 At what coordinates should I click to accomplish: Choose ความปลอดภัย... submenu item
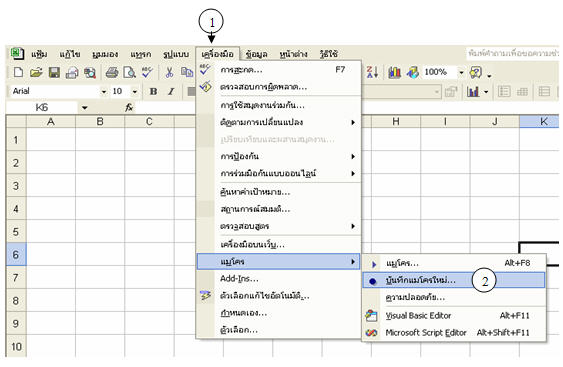point(454,297)
